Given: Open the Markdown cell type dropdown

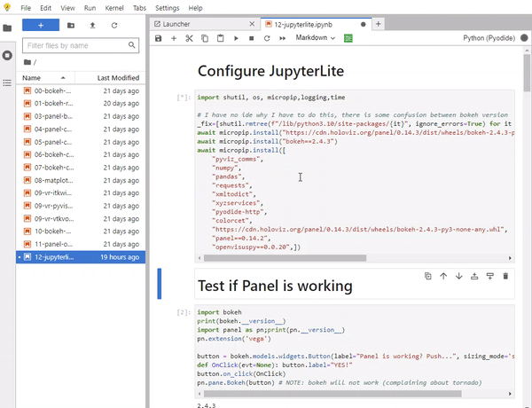Looking at the screenshot, I should [x=315, y=37].
